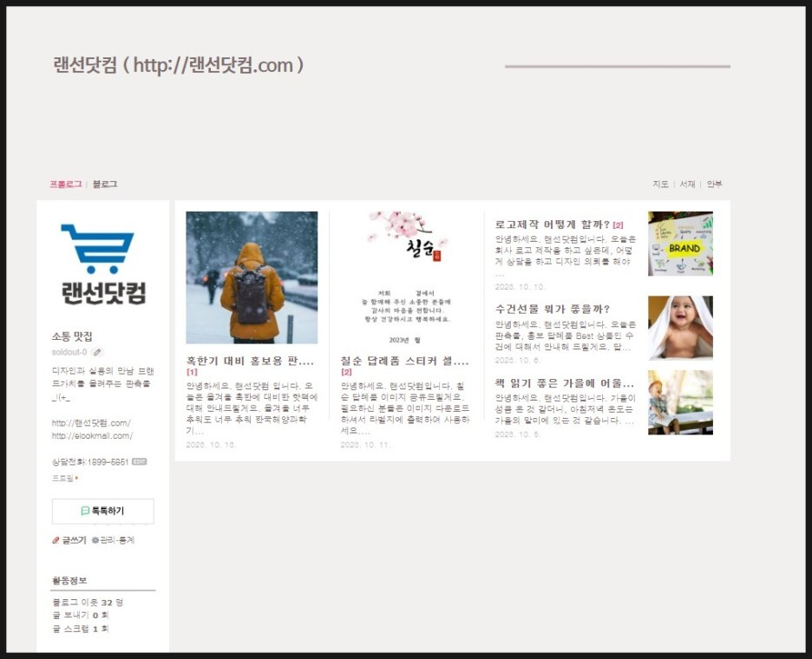
Task: Click the 블로그 이웃 32 명 entry
Action: click(x=88, y=603)
